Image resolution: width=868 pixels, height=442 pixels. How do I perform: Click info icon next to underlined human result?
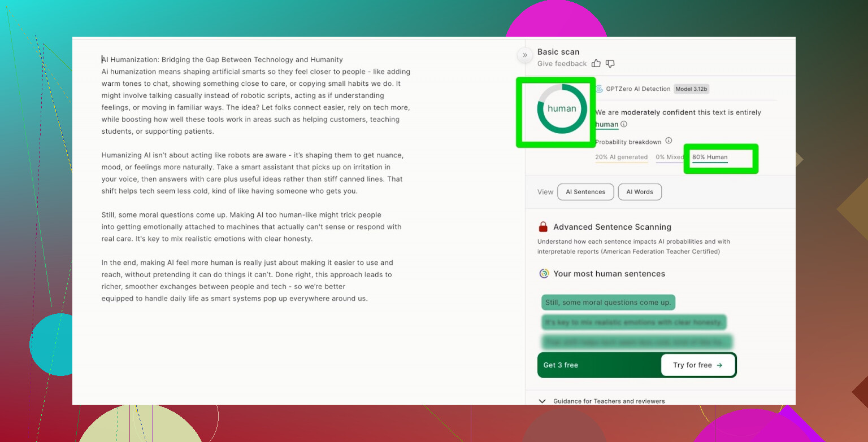click(624, 124)
